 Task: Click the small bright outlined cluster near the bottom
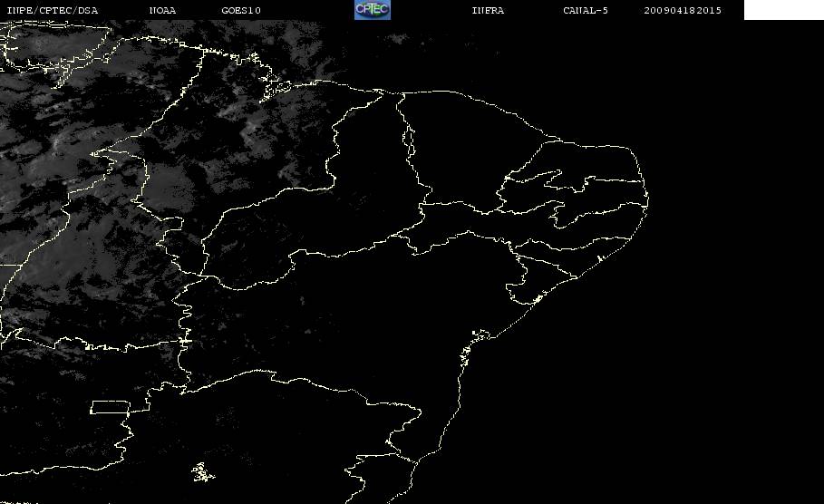coord(202,472)
